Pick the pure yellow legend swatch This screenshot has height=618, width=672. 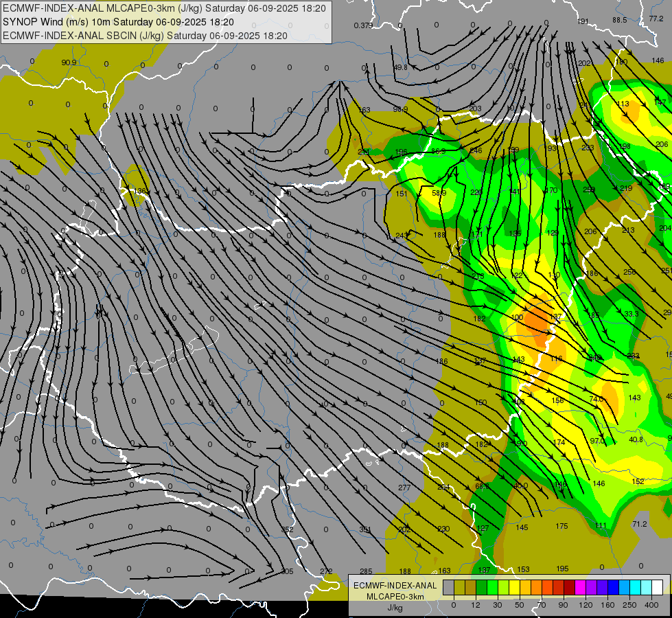click(514, 587)
